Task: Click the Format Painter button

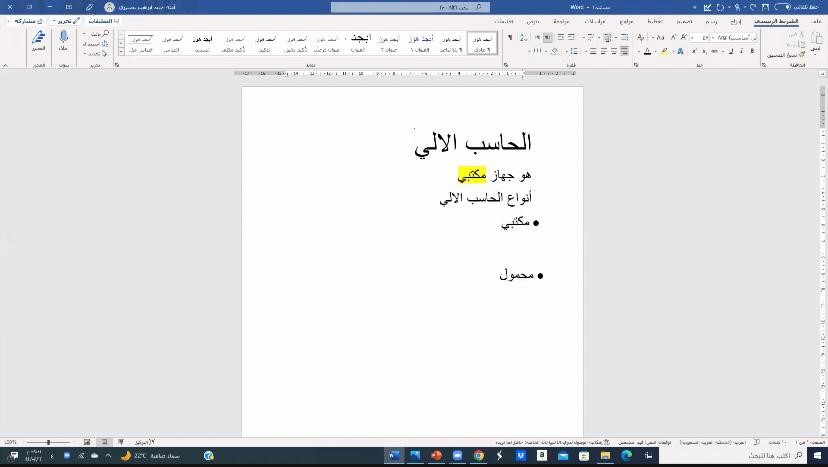Action: click(x=786, y=54)
